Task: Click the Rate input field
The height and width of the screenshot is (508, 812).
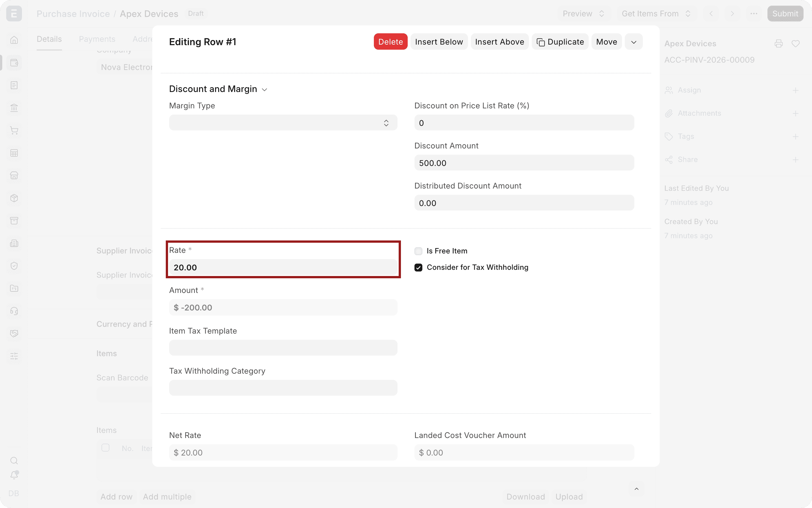Action: pyautogui.click(x=283, y=268)
